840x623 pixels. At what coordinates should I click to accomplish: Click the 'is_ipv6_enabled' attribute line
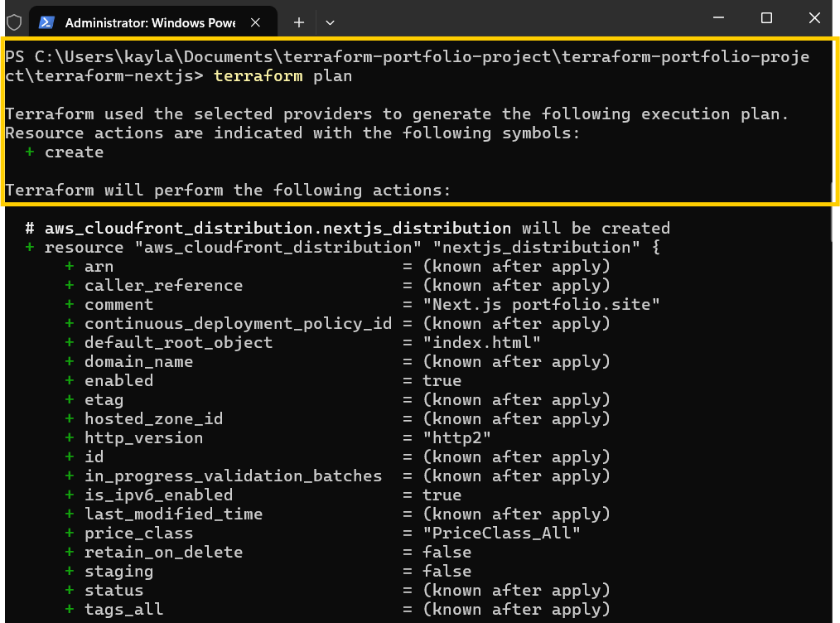[x=263, y=495]
